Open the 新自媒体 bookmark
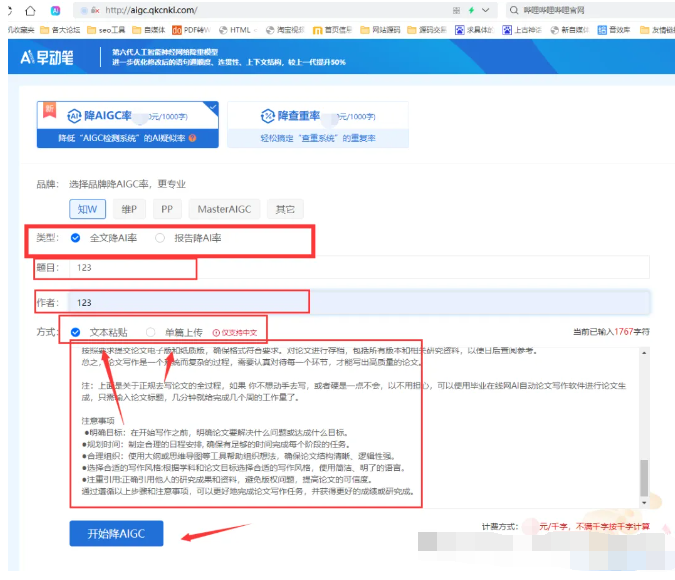 click(x=569, y=30)
